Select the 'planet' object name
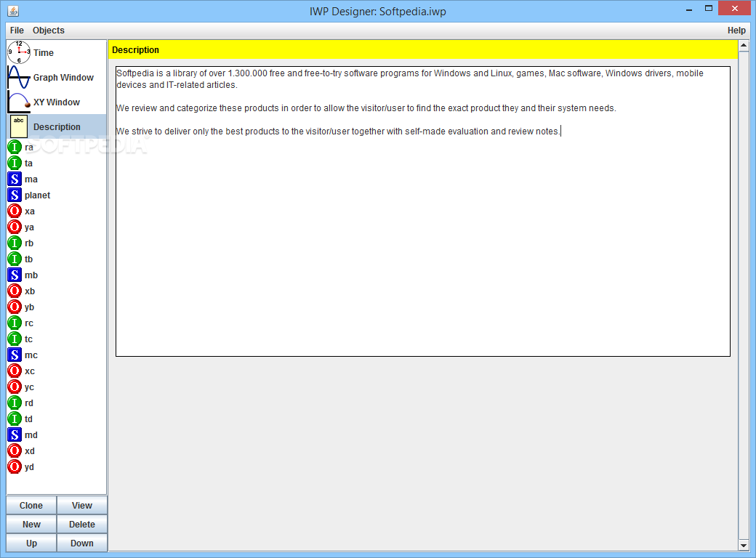The image size is (756, 558). pos(37,195)
